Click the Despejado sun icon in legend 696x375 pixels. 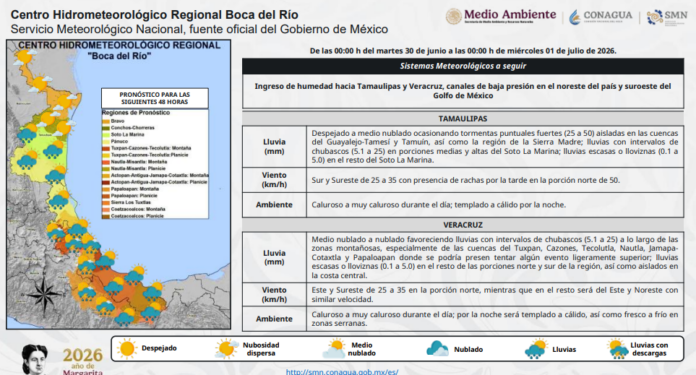point(127,349)
